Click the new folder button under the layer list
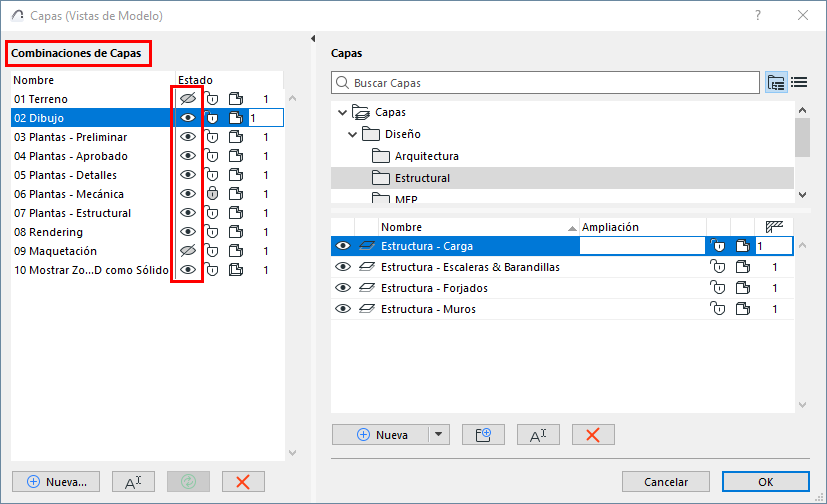Viewport: 827px width, 504px height. [483, 435]
